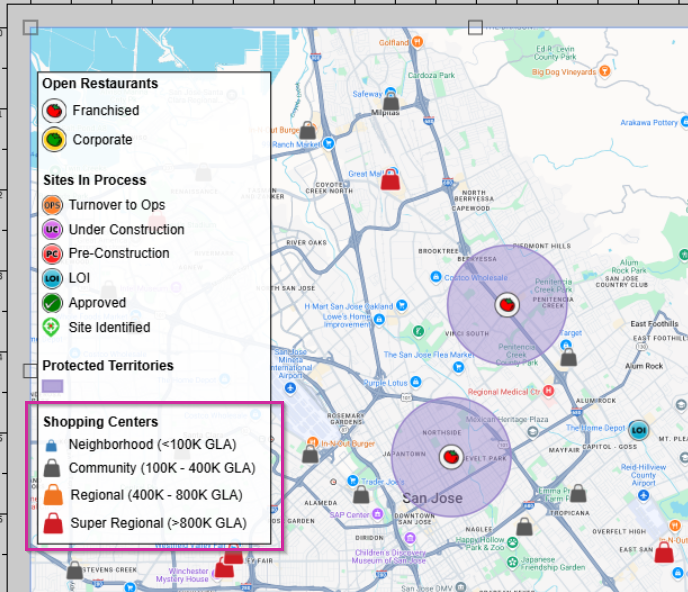
Task: Click the LOI marker near Home Depot
Action: 640,431
